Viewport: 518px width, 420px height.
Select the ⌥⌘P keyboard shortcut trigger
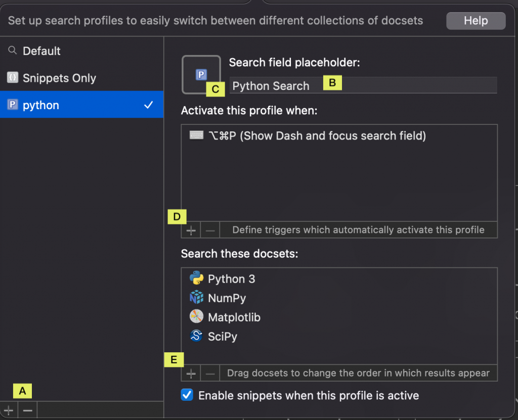[x=316, y=135]
